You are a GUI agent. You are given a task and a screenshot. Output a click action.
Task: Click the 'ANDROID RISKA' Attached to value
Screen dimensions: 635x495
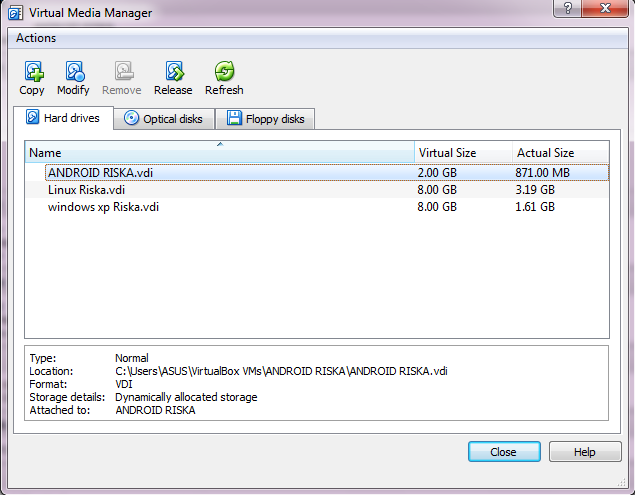point(155,410)
